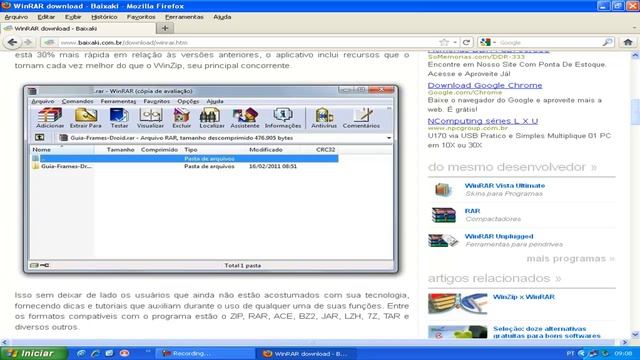Click the RAR Compactadores program icon
This screenshot has width=640, height=360.
443,215
